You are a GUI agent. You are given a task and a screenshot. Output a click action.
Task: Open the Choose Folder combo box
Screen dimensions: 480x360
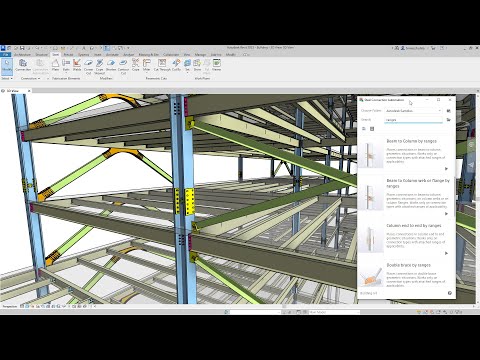click(413, 111)
